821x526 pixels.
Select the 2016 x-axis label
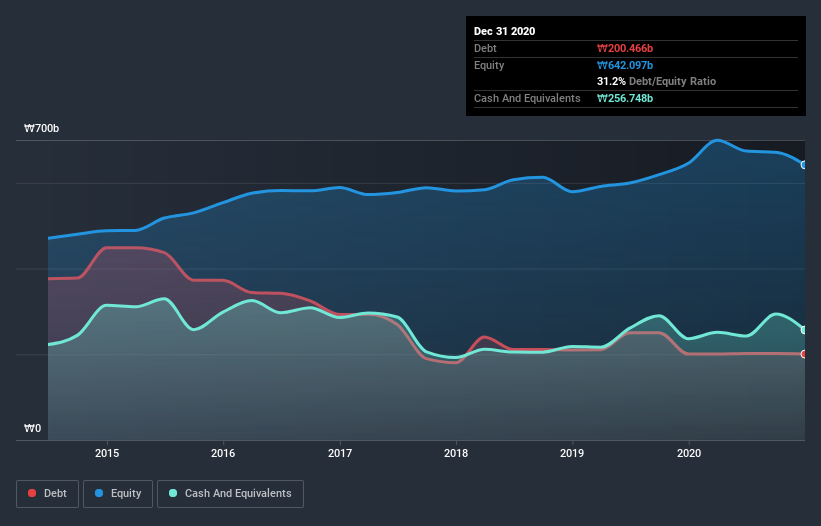[x=223, y=453]
